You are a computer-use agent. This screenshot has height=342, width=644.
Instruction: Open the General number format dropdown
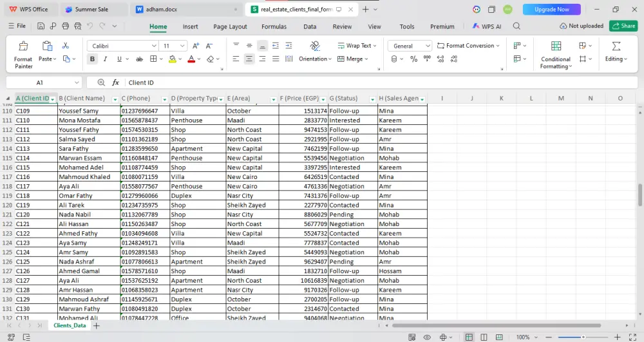(428, 46)
